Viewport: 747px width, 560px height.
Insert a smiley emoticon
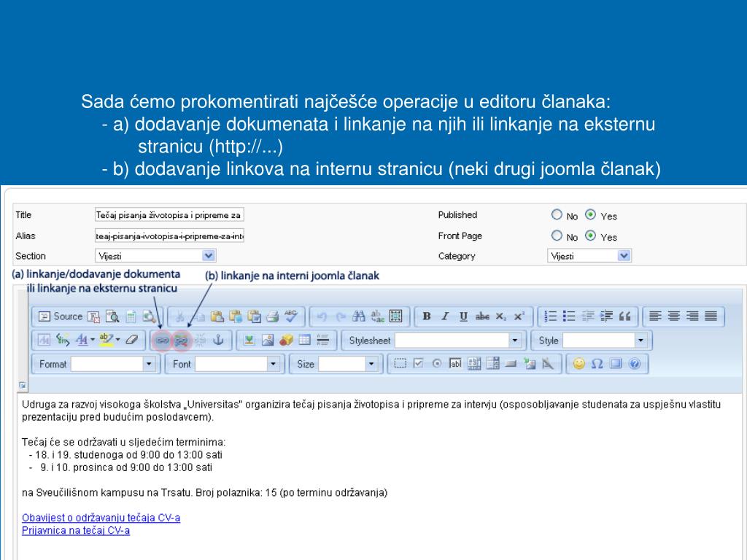point(578,364)
